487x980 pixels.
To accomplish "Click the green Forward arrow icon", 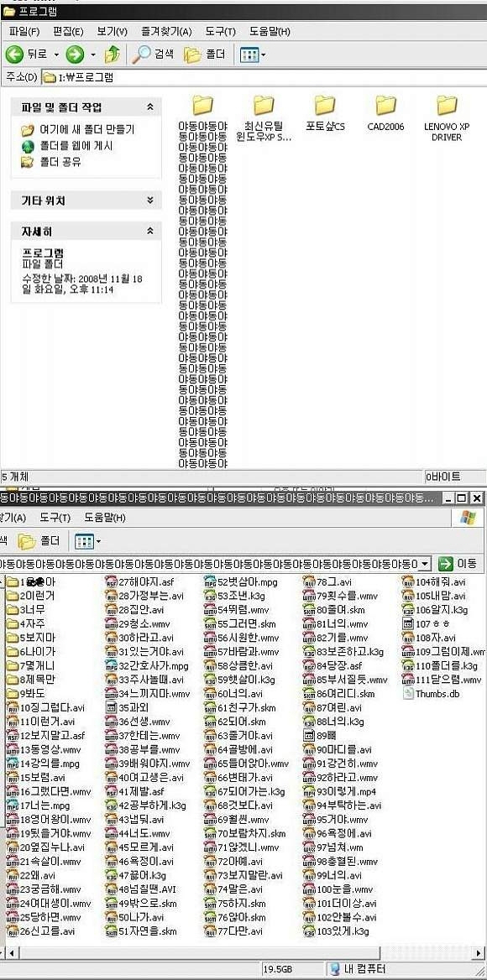I will pos(75,55).
